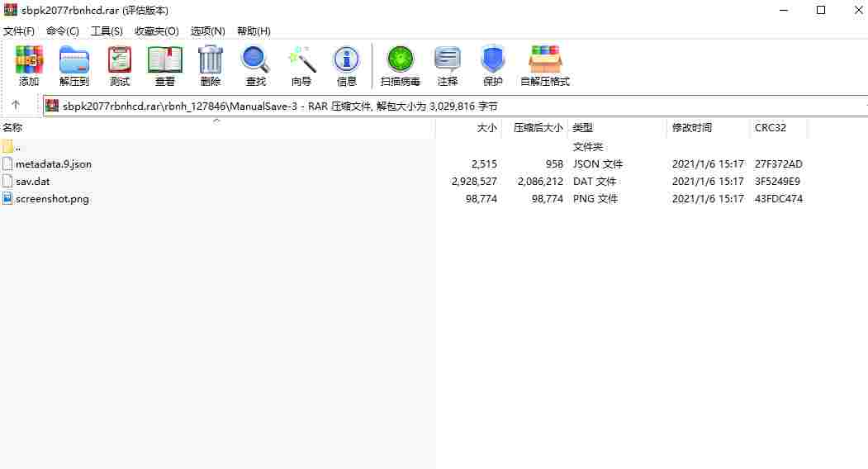Sort by the 类型 column header

coord(582,127)
